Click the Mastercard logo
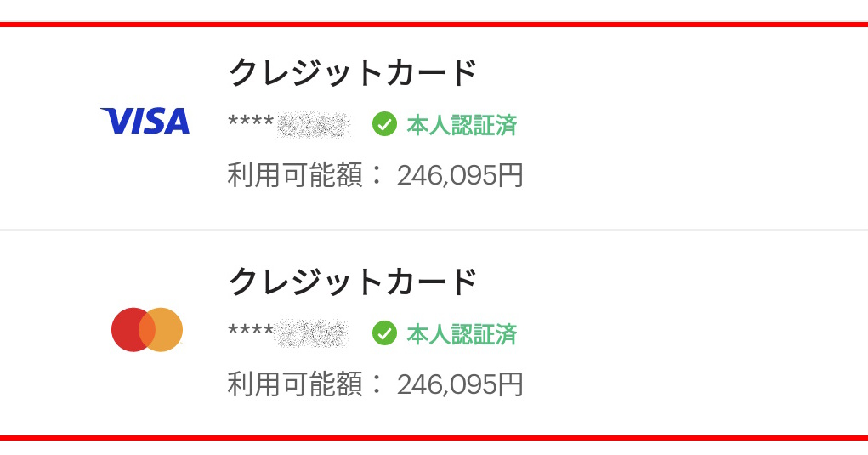868x455 pixels. click(147, 330)
